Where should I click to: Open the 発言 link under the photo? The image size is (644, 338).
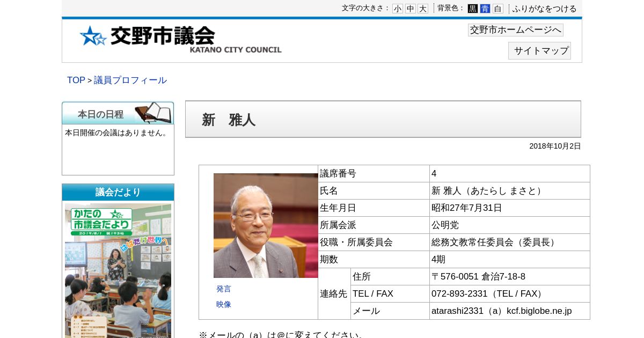[224, 289]
